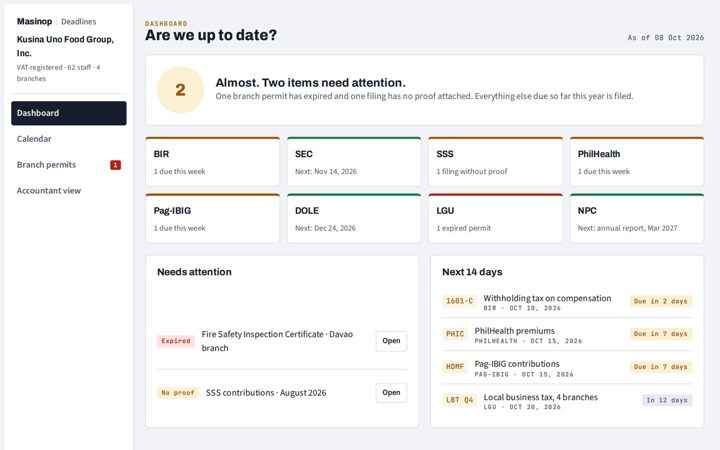720x450 pixels.
Task: Open the Fire Safety Inspection Certificate item
Action: tap(391, 341)
